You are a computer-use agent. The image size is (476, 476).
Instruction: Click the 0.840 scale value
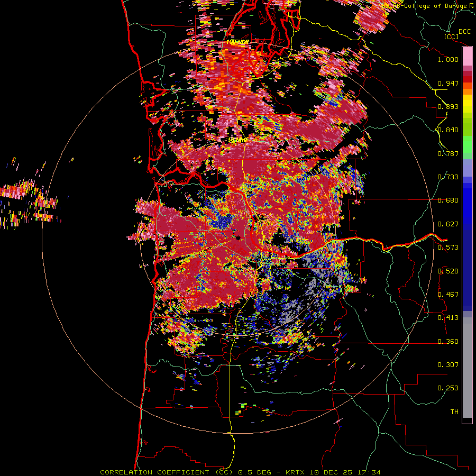coord(448,130)
